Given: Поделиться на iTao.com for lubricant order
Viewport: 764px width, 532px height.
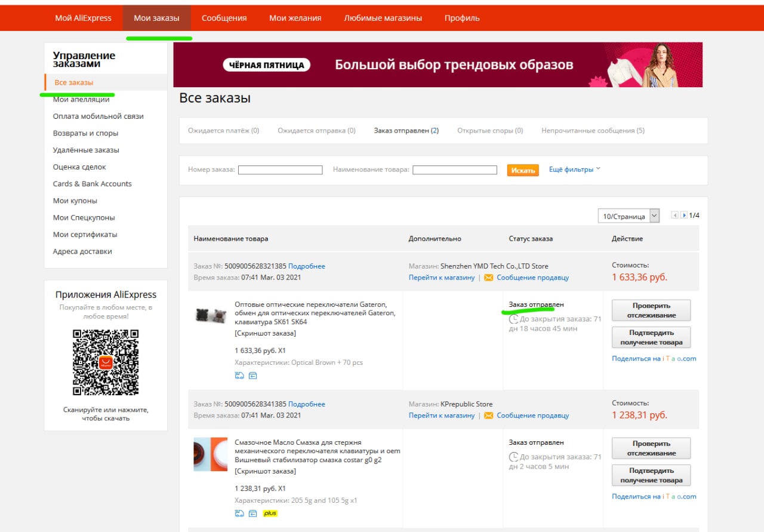Looking at the screenshot, I should (654, 497).
